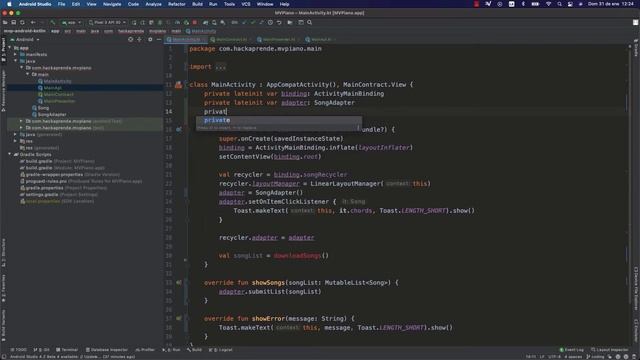Click the Select Opened File target icon

pyautogui.click(x=130, y=40)
